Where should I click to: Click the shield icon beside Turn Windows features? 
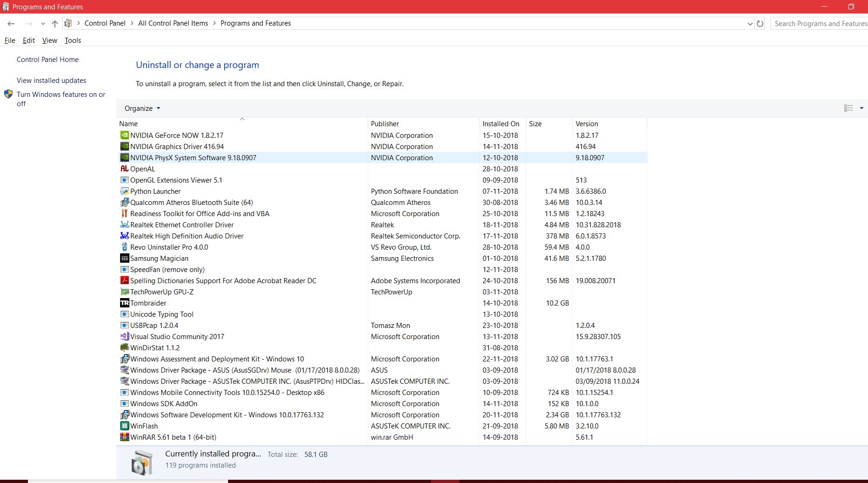coord(8,95)
